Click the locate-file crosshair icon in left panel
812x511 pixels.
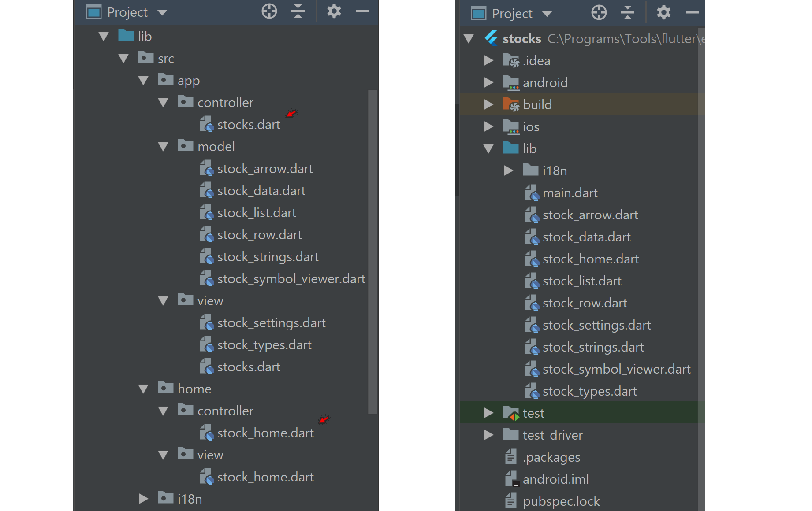269,12
